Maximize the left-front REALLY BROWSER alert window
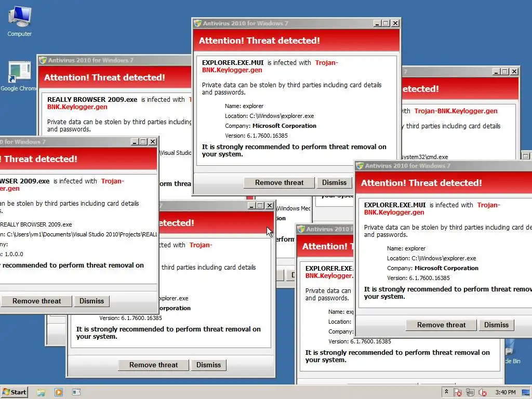 click(x=143, y=142)
